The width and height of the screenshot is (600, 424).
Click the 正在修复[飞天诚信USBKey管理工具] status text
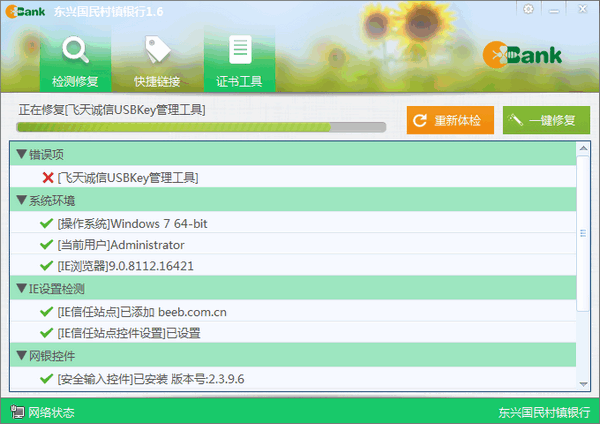pyautogui.click(x=112, y=110)
